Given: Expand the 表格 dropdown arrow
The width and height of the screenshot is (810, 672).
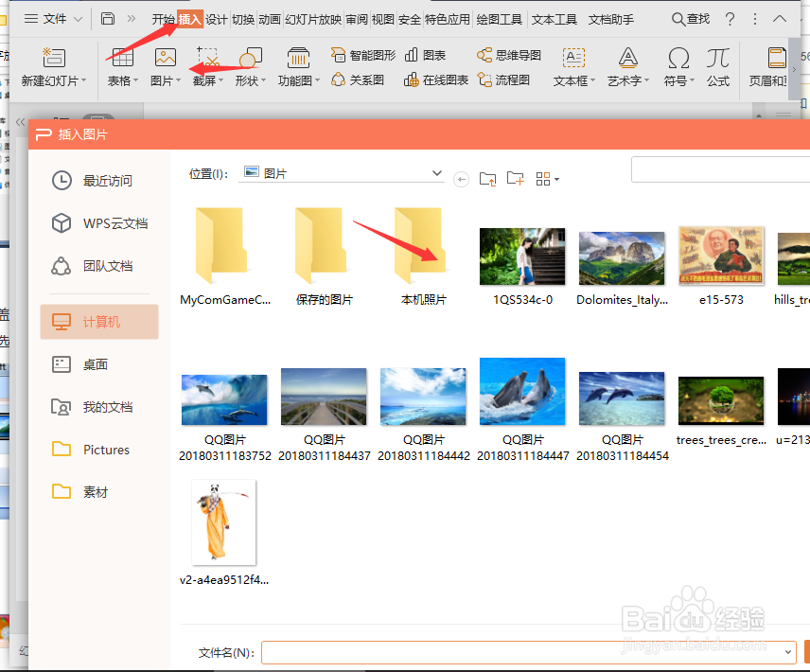Looking at the screenshot, I should coord(136,80).
